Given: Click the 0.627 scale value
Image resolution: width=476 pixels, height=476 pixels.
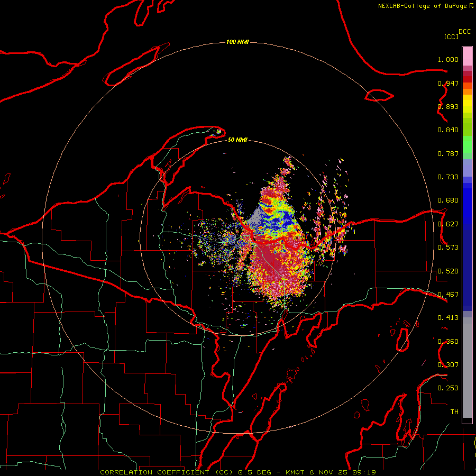Looking at the screenshot, I should (x=448, y=224).
